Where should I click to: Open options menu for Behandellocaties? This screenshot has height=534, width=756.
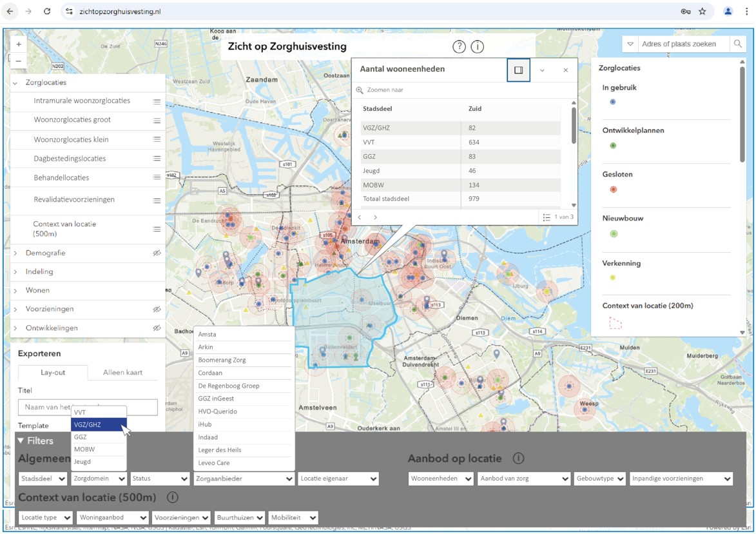click(x=157, y=177)
